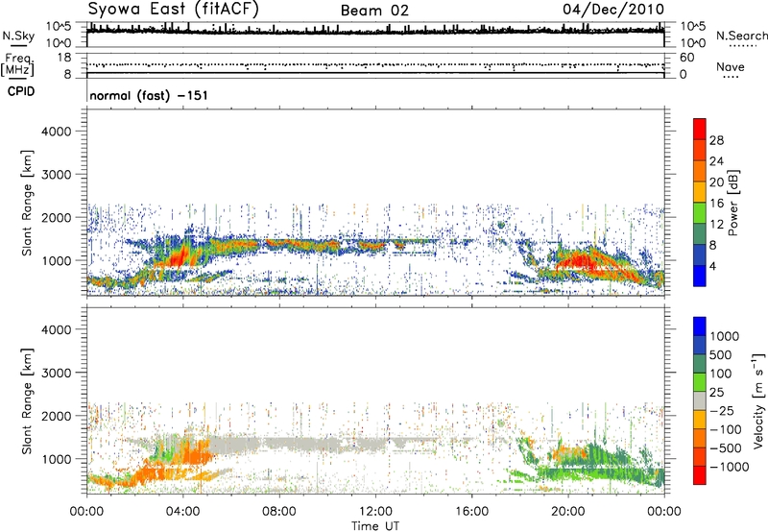The width and height of the screenshot is (768, 532).
Task: Click the orange negative-velocity patch near 04:00 UT
Action: coord(194,453)
